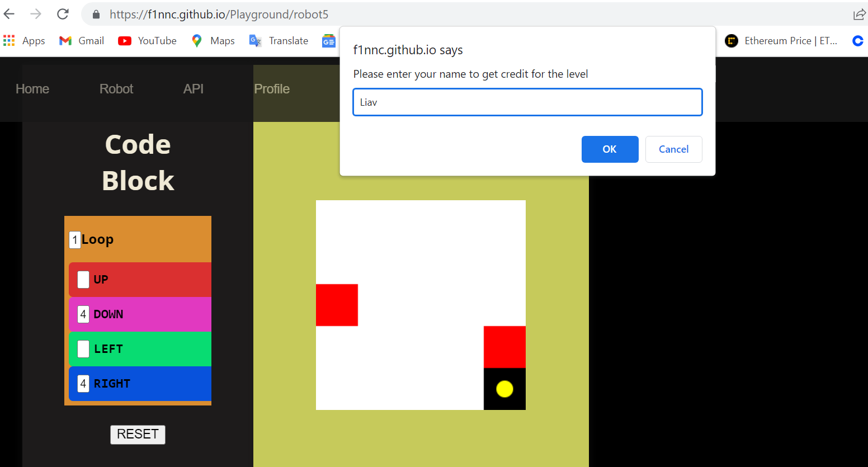This screenshot has width=868, height=467.
Task: Open the Maps bookmark
Action: pos(213,40)
